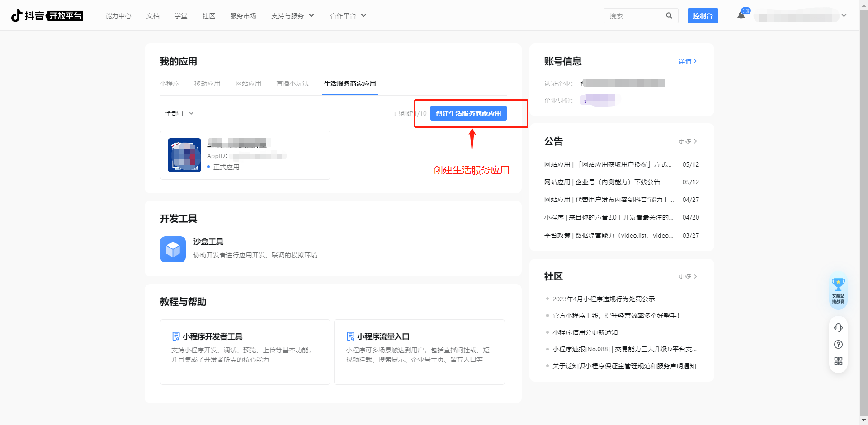Switch to the 小程序 tab
The image size is (868, 425).
pyautogui.click(x=170, y=84)
